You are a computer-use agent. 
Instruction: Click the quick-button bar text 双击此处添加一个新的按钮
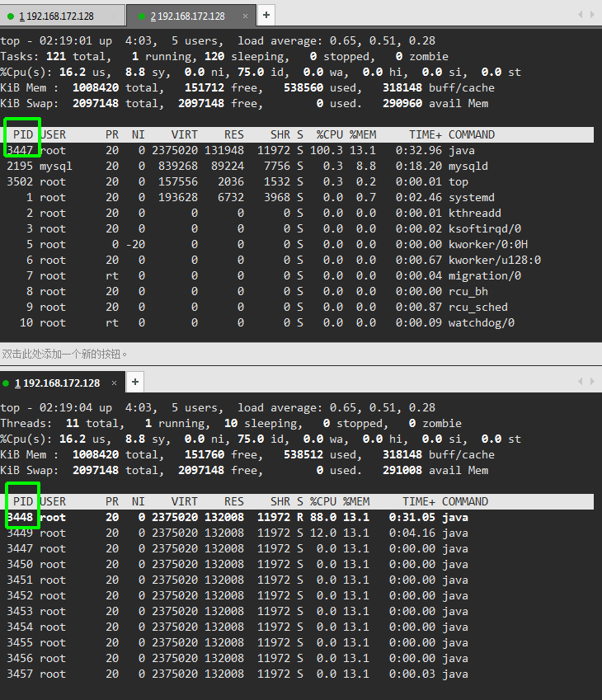(64, 354)
